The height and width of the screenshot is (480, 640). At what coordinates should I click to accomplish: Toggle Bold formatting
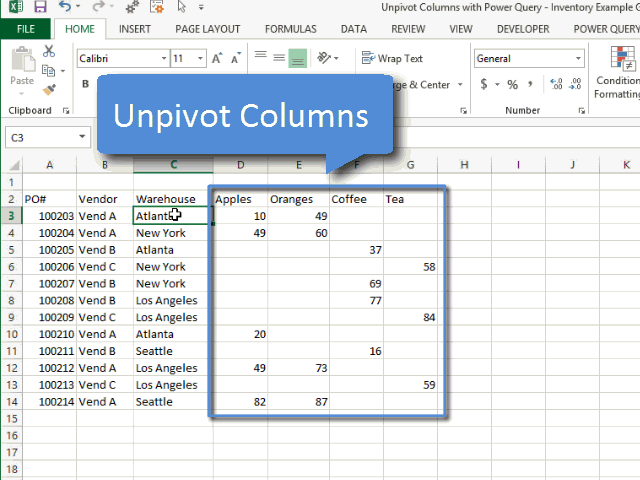click(86, 85)
